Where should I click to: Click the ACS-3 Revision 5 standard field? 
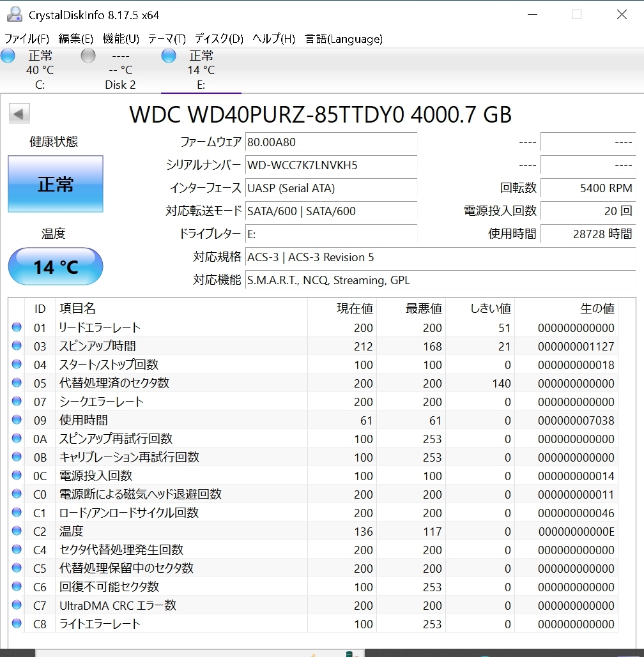point(441,257)
